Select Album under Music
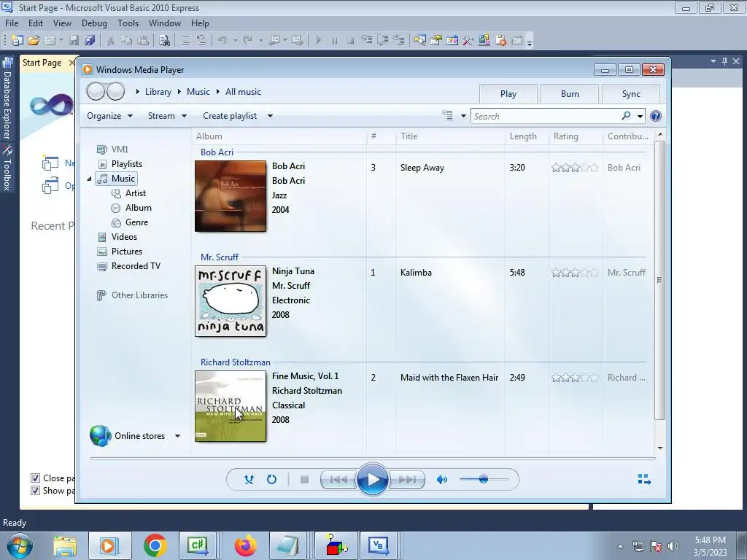 (138, 208)
